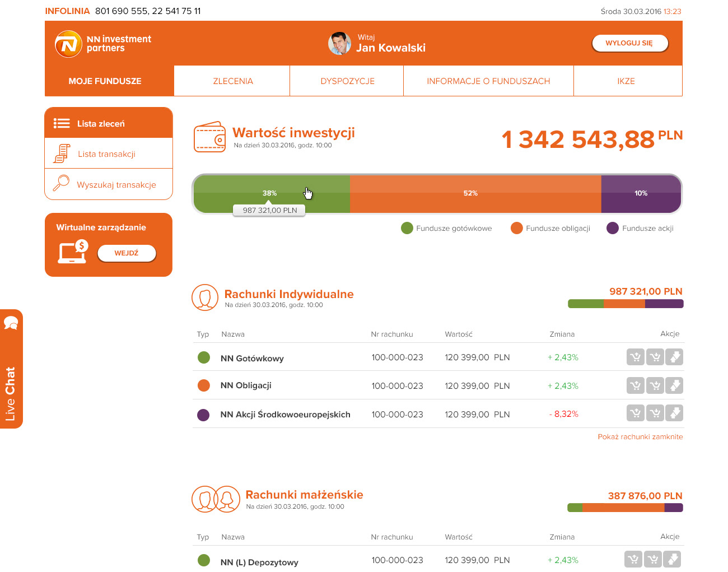
Task: Click the WEJDŹ button
Action: point(127,253)
